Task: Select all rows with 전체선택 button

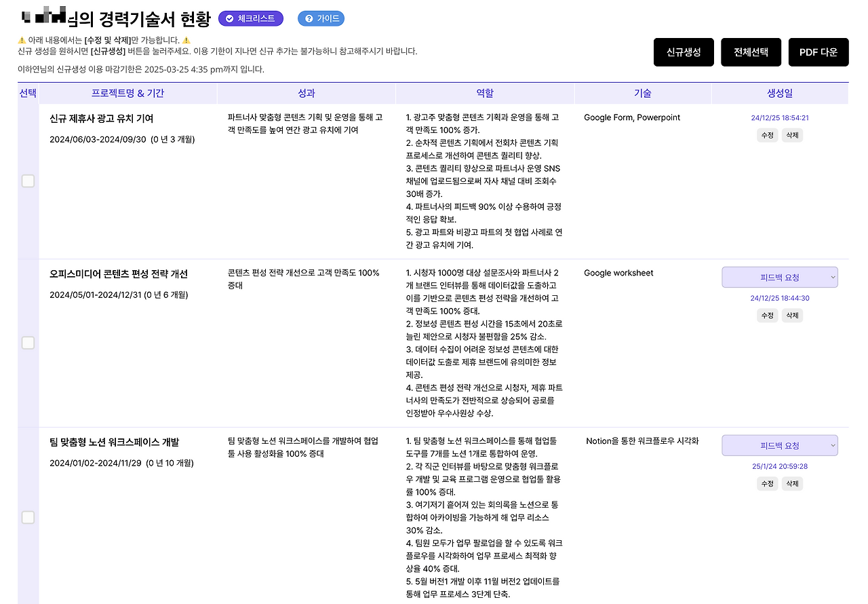Action: click(x=751, y=52)
